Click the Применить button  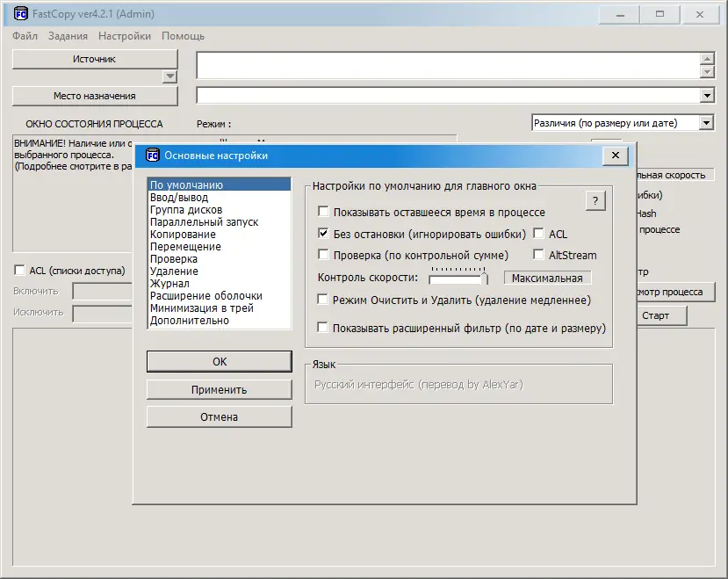coord(220,390)
